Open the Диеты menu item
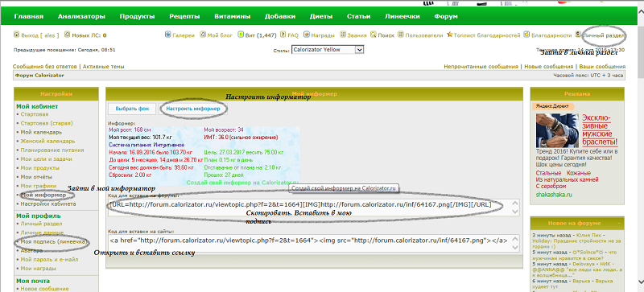Image resolution: width=644 pixels, height=292 pixels. point(321,17)
